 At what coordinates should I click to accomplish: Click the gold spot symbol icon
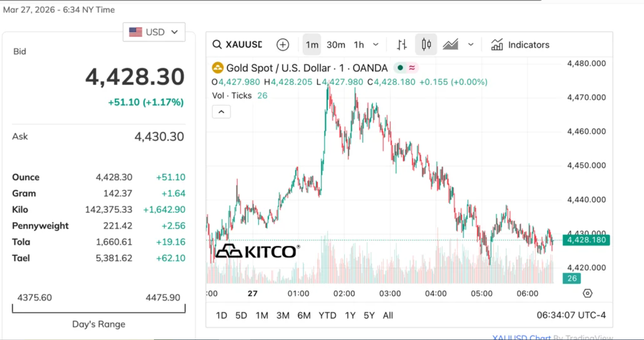218,68
